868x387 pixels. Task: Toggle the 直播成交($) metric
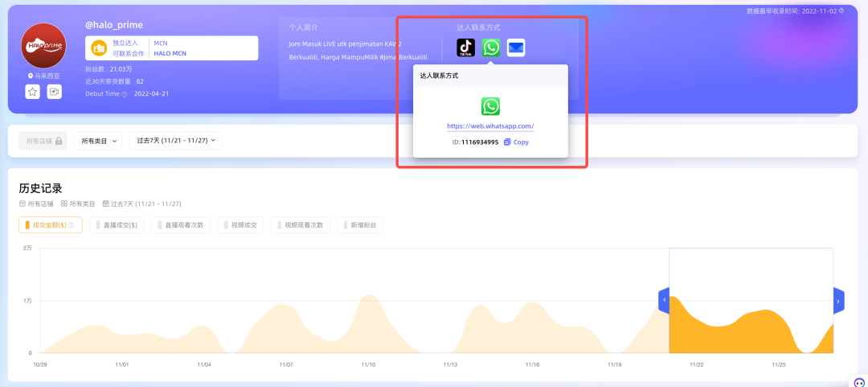pyautogui.click(x=117, y=225)
